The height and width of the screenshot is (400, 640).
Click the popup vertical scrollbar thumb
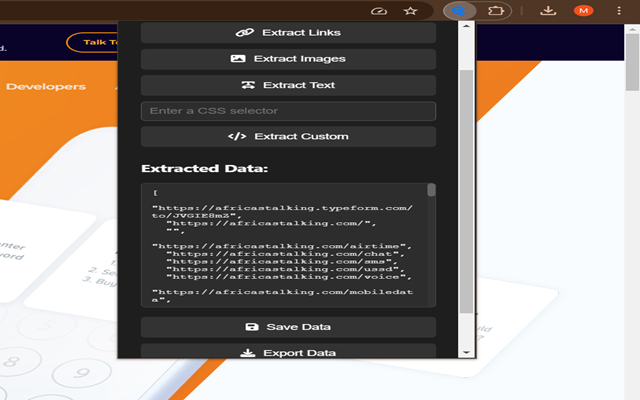[467, 192]
